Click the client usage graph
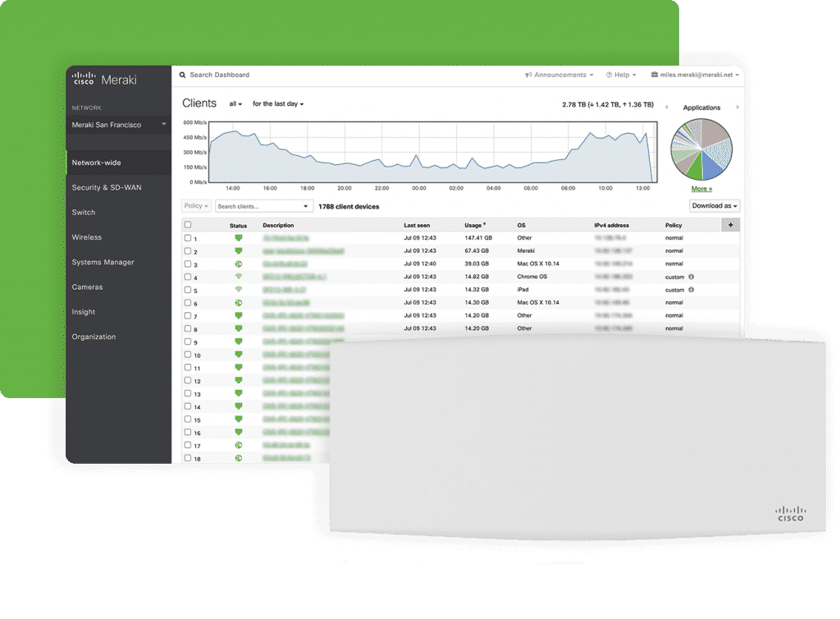Screen dimensions: 840x619 [433, 152]
